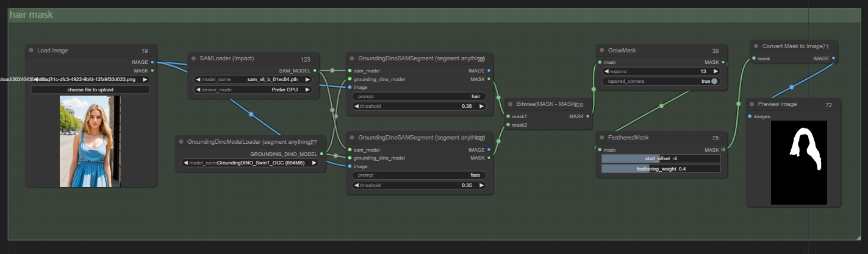Image resolution: width=868 pixels, height=254 pixels.
Task: Click the right arrow of the Load Image file selector
Action: (x=145, y=79)
